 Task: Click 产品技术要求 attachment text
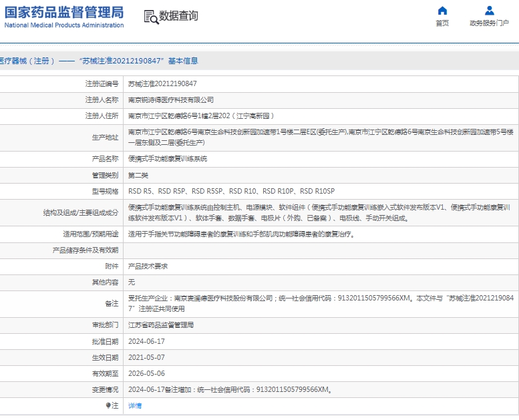click(x=148, y=266)
